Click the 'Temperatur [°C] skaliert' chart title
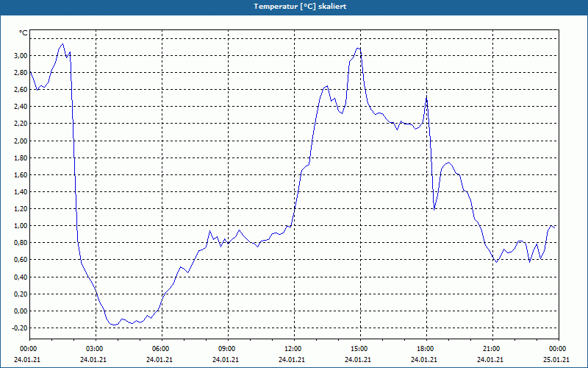 (x=300, y=7)
